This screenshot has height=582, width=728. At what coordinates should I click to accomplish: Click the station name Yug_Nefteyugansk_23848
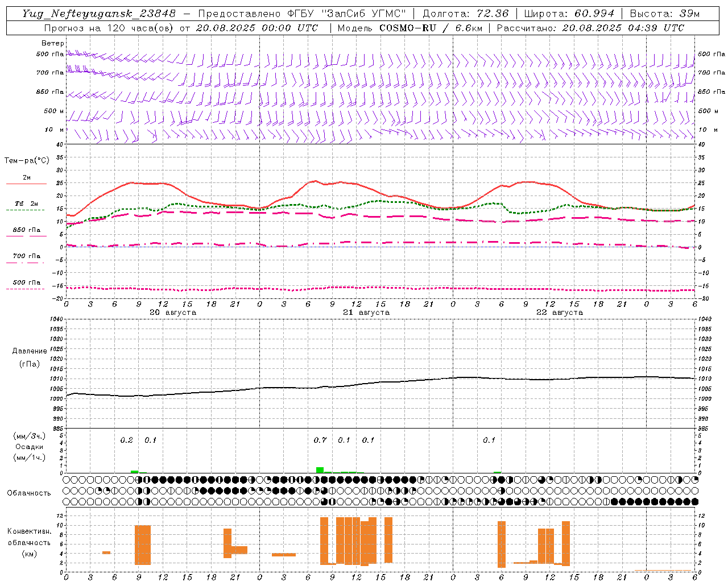99,14
